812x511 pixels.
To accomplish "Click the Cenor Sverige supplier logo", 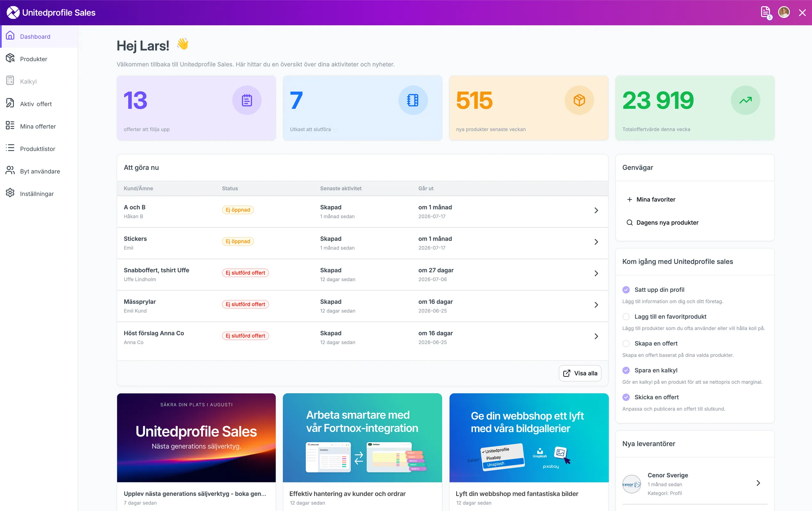I will pyautogui.click(x=632, y=484).
